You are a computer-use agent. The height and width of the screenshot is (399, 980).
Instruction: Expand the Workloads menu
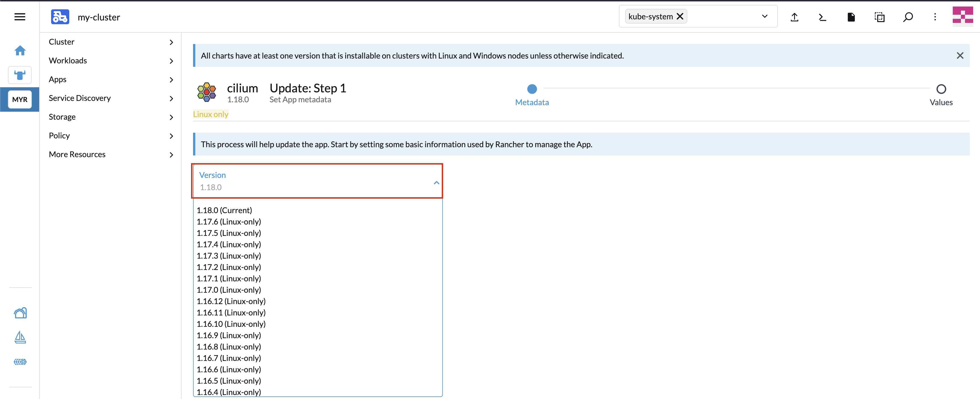(x=111, y=61)
